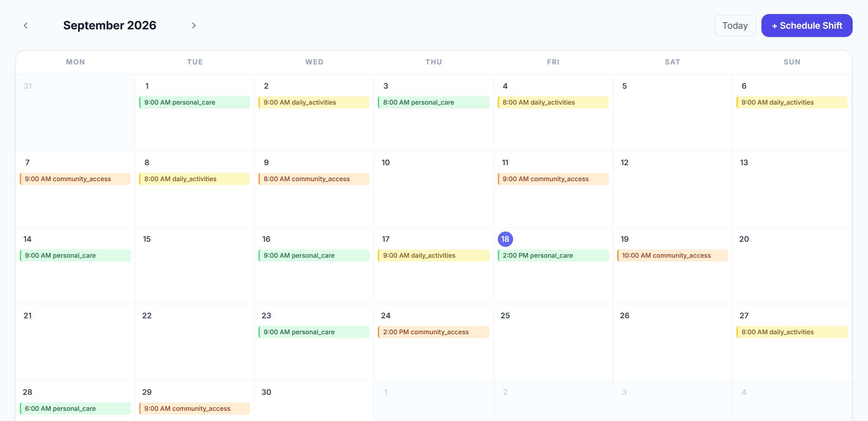Open the 9:00 AM personal_care shift on September 14
This screenshot has height=421, width=868.
(x=75, y=255)
